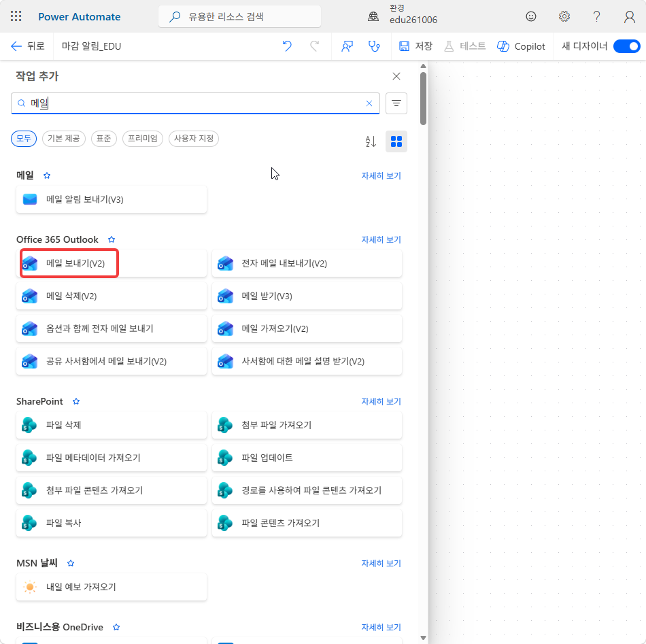The height and width of the screenshot is (644, 646).
Task: Open 자세히 보기 for SharePoint
Action: click(x=381, y=401)
